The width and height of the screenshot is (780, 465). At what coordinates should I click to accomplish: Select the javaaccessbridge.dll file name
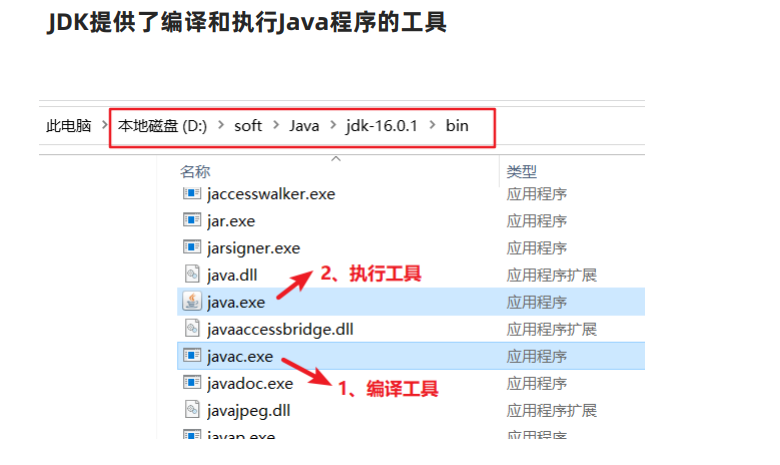[280, 329]
